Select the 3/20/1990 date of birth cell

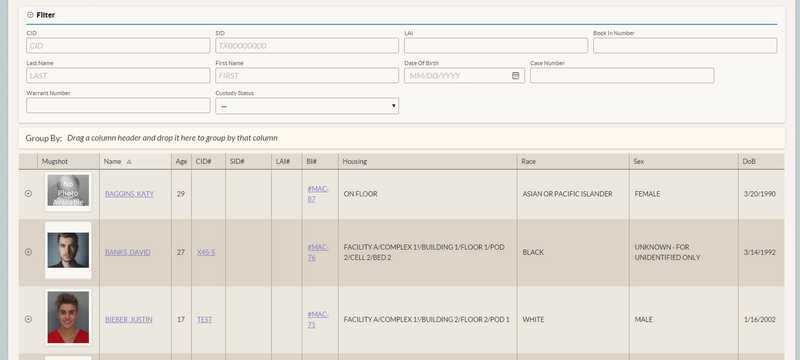pyautogui.click(x=761, y=194)
